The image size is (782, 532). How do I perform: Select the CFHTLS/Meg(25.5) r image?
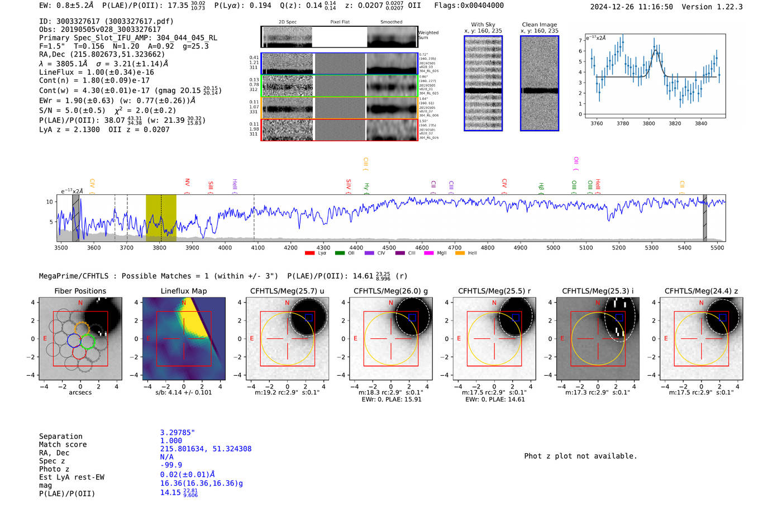pyautogui.click(x=494, y=338)
